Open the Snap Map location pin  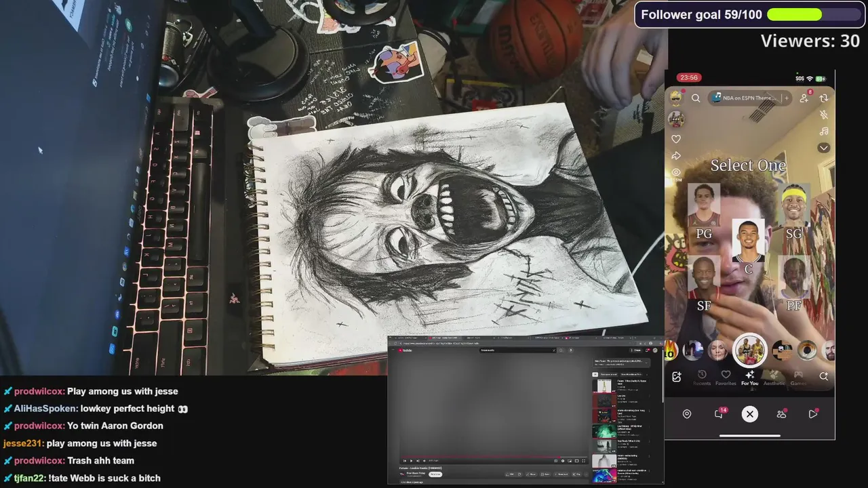[x=687, y=414]
